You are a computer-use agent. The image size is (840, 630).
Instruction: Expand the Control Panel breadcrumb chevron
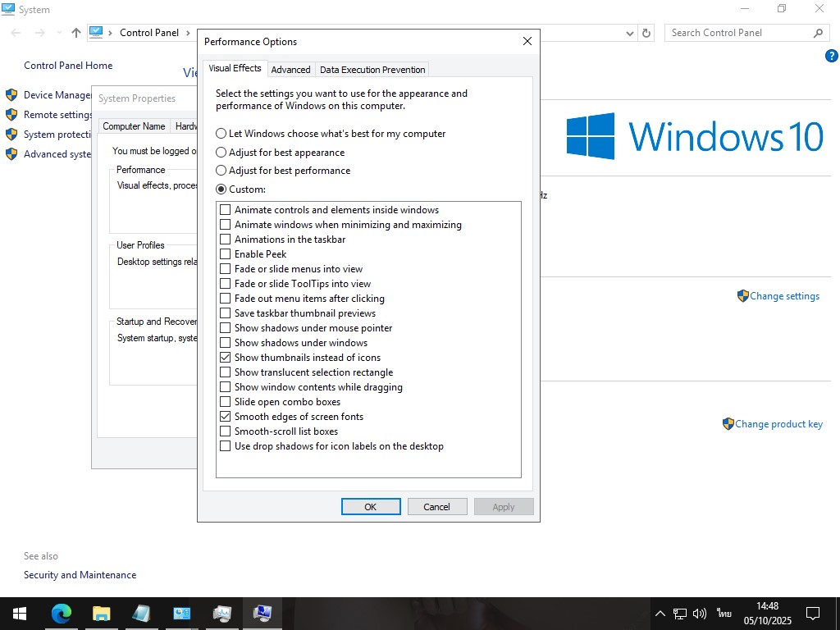[x=188, y=33]
